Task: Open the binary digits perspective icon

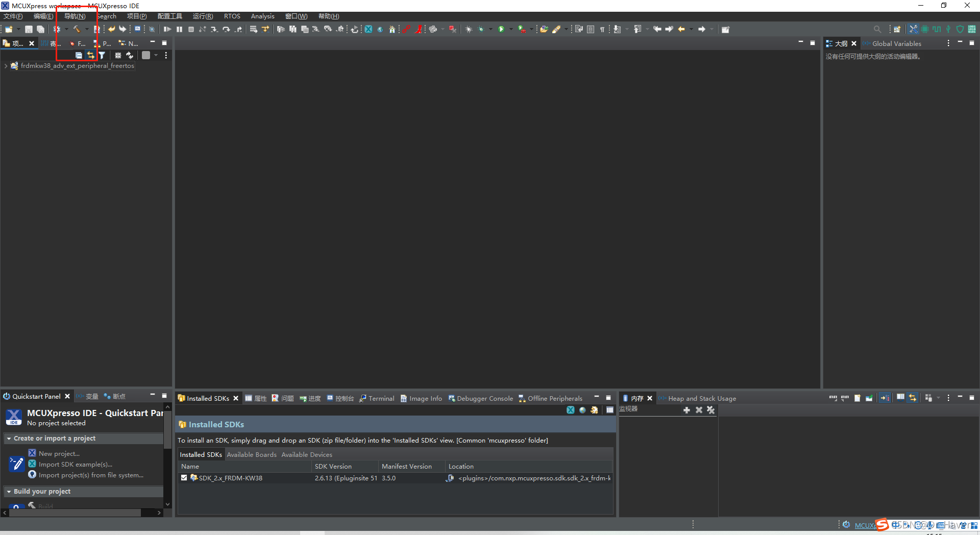Action: [x=972, y=29]
